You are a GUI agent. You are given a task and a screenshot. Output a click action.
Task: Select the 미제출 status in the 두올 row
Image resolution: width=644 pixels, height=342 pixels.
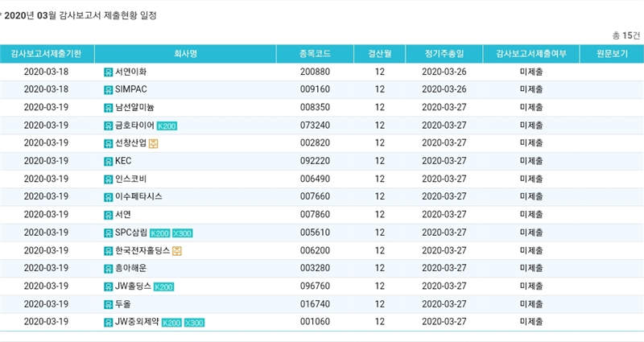pyautogui.click(x=531, y=304)
